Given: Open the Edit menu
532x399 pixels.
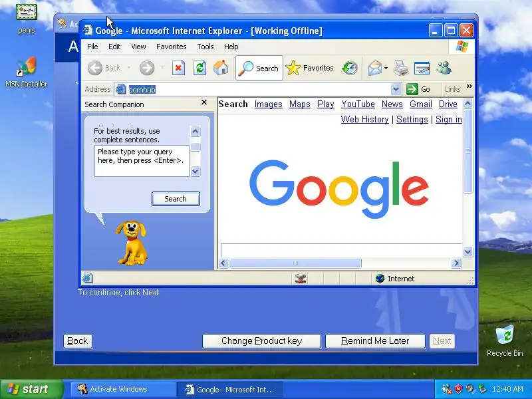Looking at the screenshot, I should [x=114, y=47].
